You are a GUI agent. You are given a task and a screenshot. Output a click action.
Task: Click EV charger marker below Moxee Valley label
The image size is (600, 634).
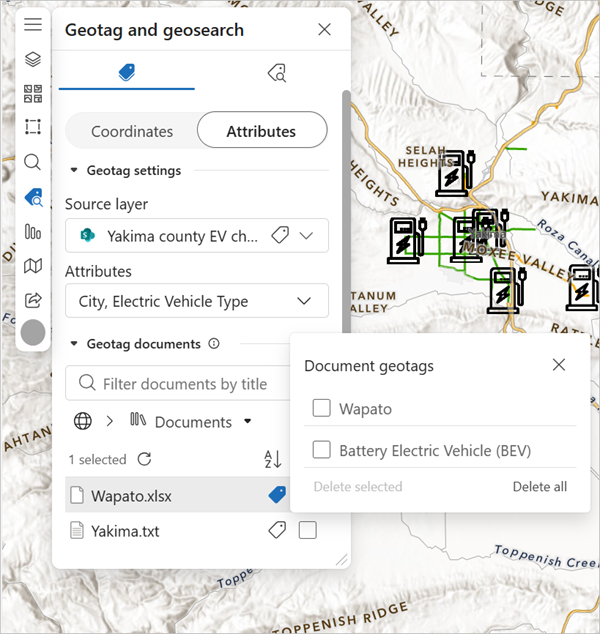tap(507, 290)
